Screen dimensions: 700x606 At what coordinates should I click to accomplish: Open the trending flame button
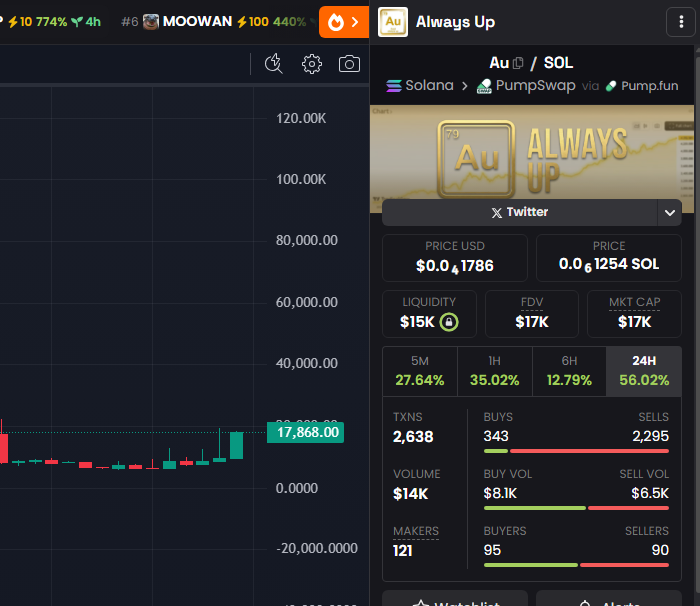coord(344,22)
